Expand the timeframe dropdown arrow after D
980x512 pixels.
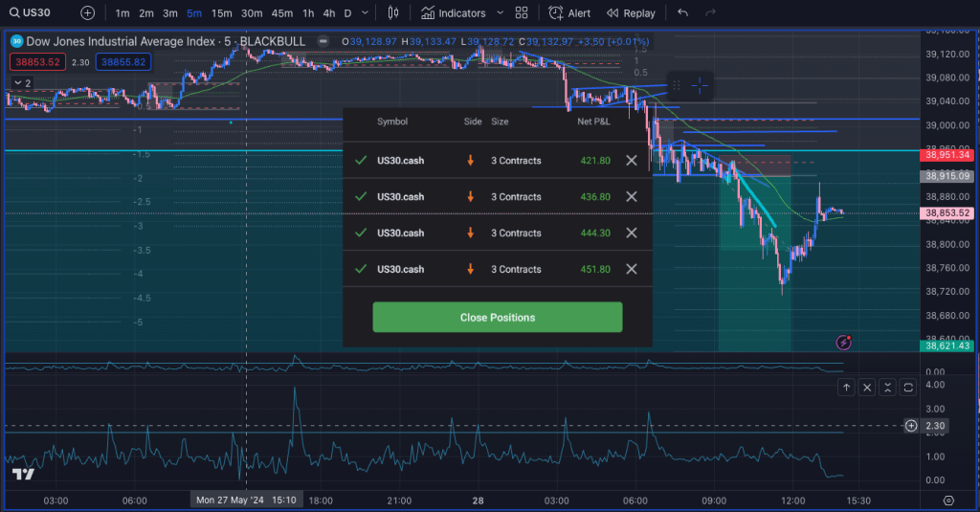pos(367,13)
